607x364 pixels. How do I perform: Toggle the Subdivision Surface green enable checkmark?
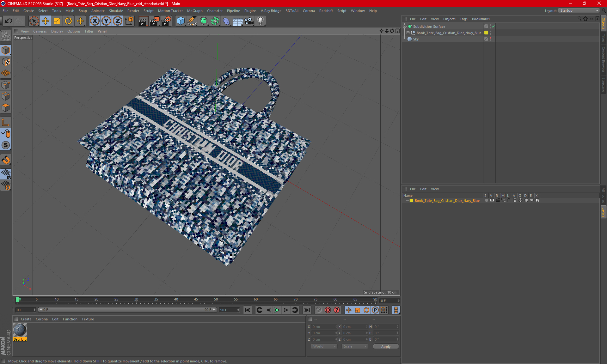tap(493, 27)
